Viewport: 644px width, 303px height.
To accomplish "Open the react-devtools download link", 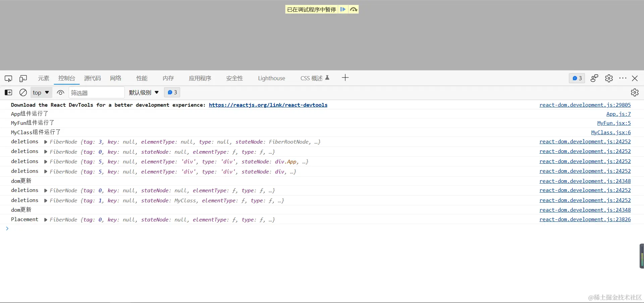I will pos(268,105).
